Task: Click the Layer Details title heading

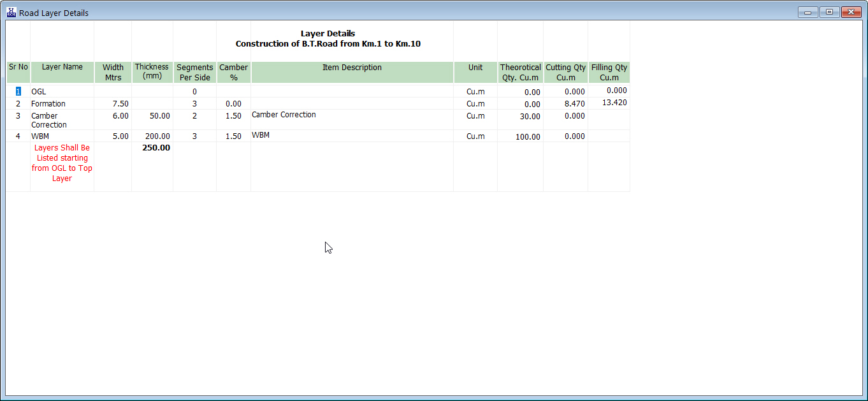Action: pyautogui.click(x=328, y=34)
